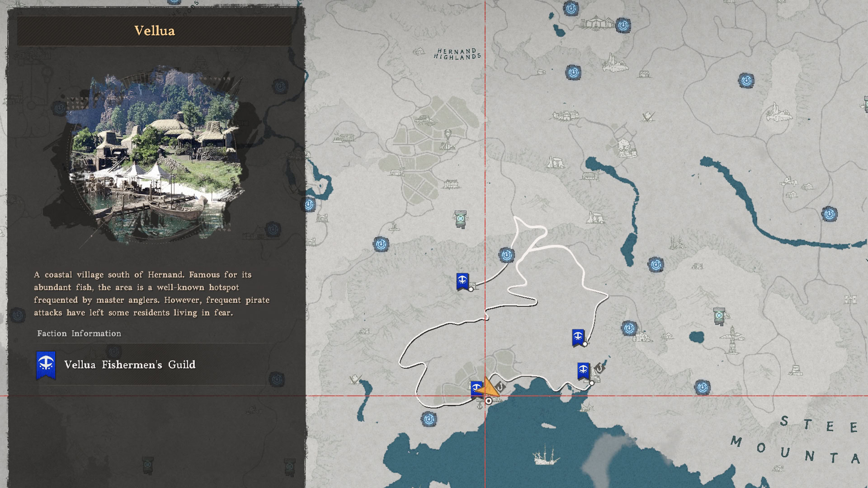868x488 pixels.
Task: Select the white route marker dot at Vellua
Action: pyautogui.click(x=489, y=401)
